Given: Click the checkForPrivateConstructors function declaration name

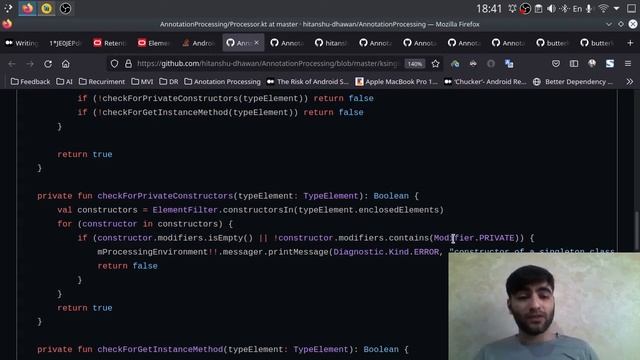Looking at the screenshot, I should pyautogui.click(x=165, y=196).
